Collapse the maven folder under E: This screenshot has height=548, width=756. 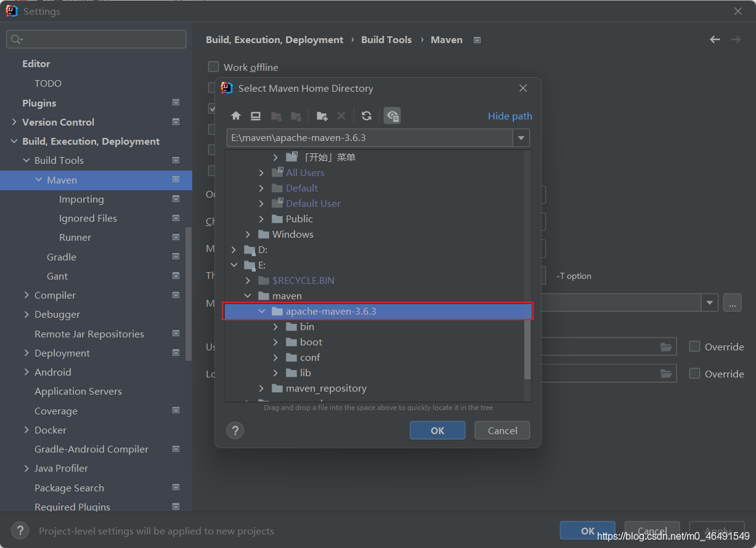click(x=248, y=296)
